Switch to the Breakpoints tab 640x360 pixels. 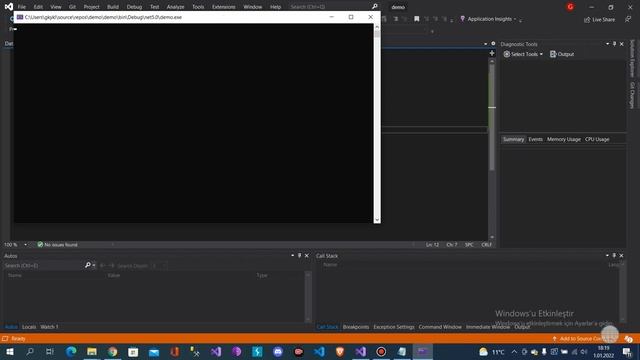356,327
